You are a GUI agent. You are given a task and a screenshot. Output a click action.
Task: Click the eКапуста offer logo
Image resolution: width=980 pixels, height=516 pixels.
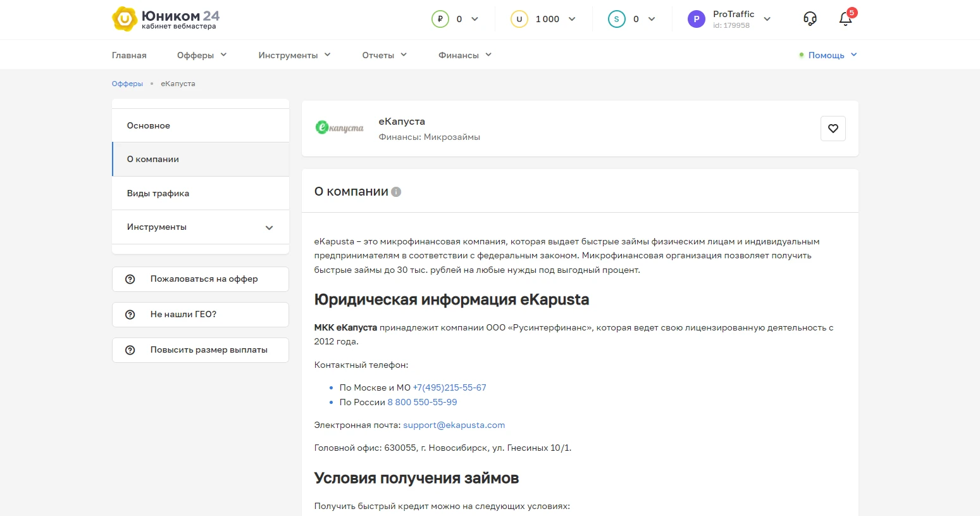(340, 128)
